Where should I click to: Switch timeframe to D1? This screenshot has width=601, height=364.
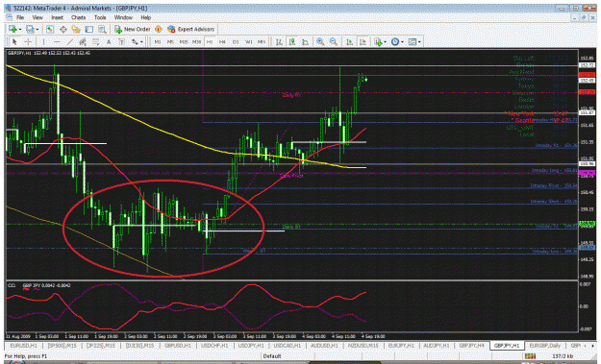[236, 41]
